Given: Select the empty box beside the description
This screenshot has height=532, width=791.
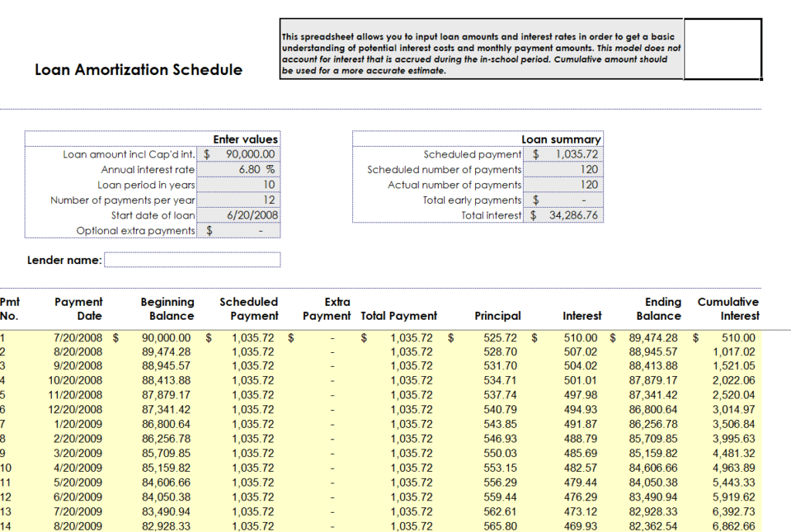Looking at the screenshot, I should point(722,49).
